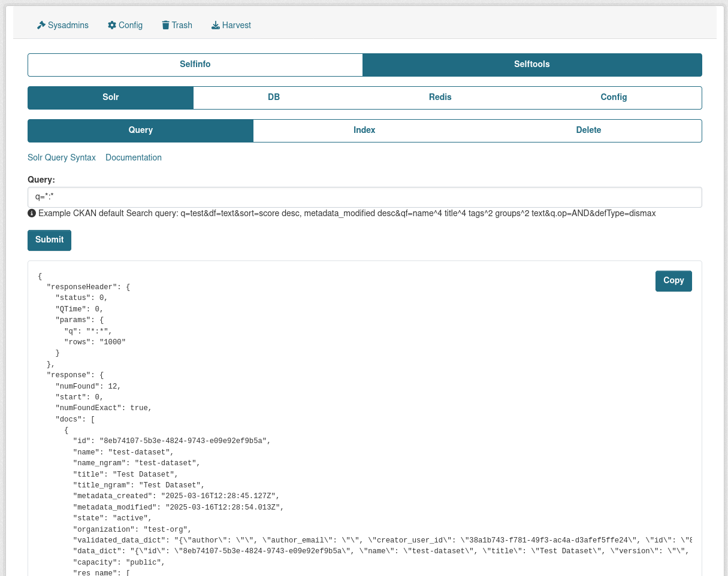Viewport: 728px width, 576px height.
Task: Select the Selftools tab
Action: (532, 65)
